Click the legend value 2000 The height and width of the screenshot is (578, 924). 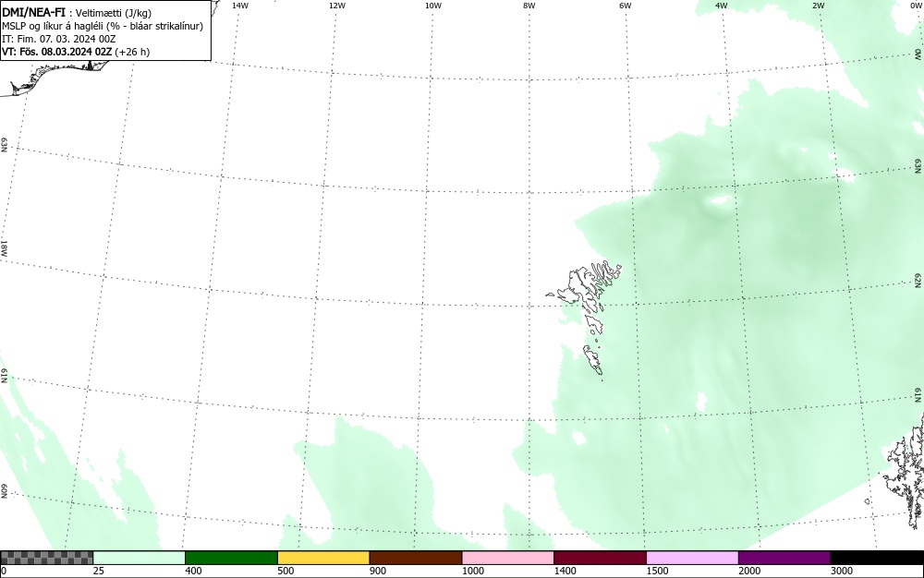[x=749, y=571]
